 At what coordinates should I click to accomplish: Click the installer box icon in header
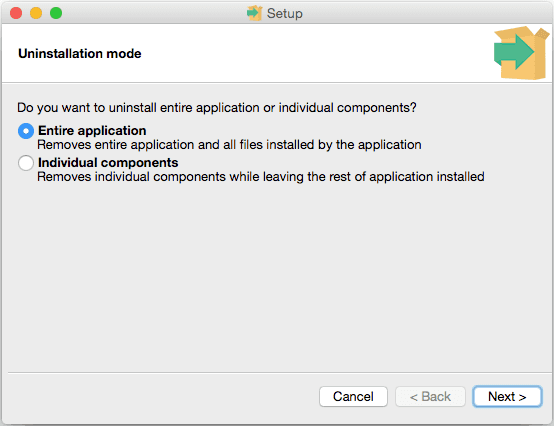(x=521, y=53)
